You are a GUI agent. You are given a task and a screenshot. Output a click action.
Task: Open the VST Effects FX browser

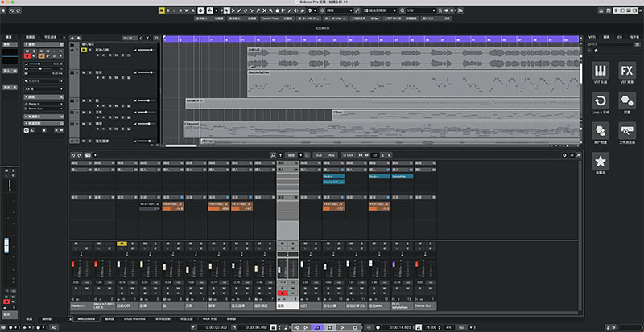tap(627, 71)
